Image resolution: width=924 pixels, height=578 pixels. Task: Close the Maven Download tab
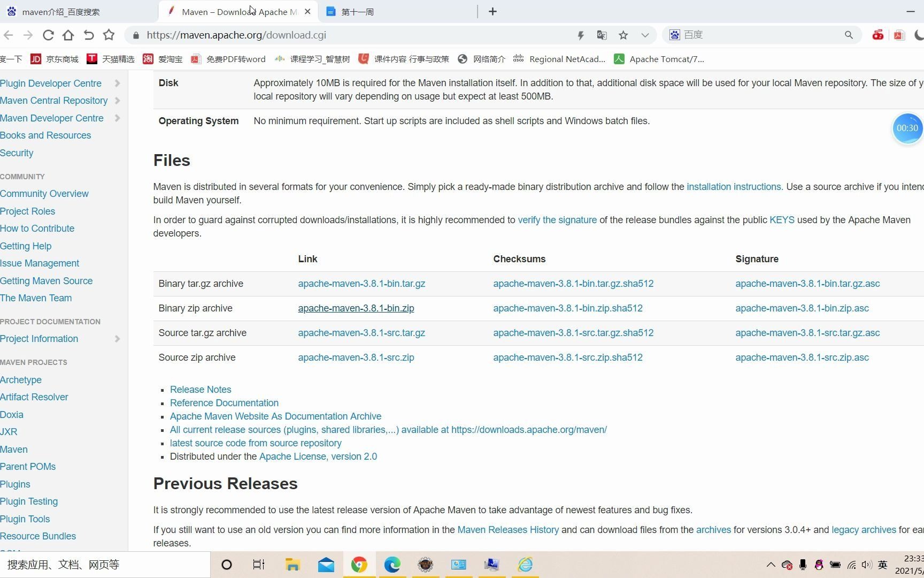(x=307, y=11)
